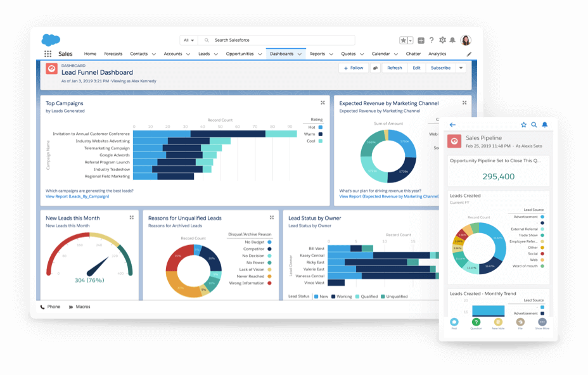Open the Phone utility in footer

click(x=50, y=307)
